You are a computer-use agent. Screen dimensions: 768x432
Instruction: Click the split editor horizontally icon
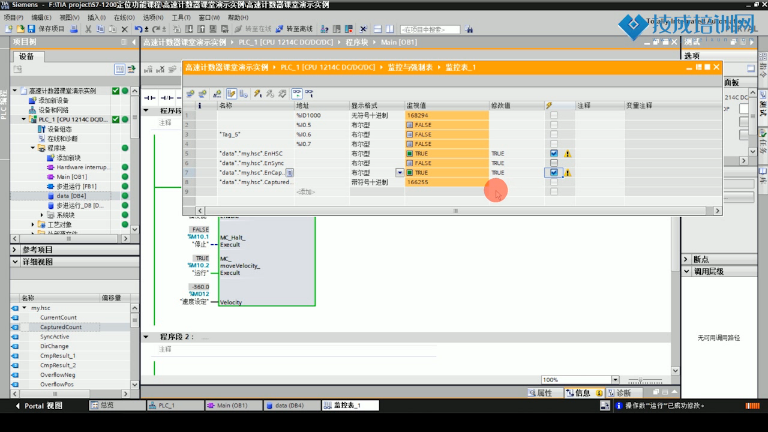[x=378, y=29]
